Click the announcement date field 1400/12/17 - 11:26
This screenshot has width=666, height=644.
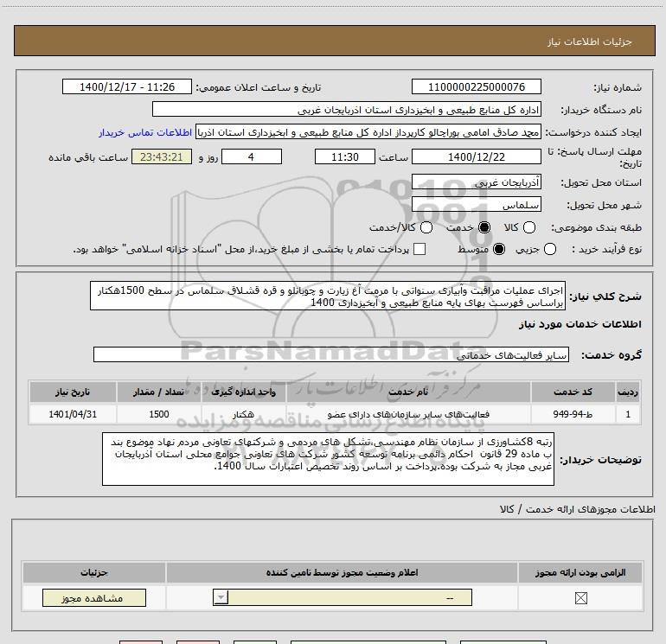coord(127,86)
